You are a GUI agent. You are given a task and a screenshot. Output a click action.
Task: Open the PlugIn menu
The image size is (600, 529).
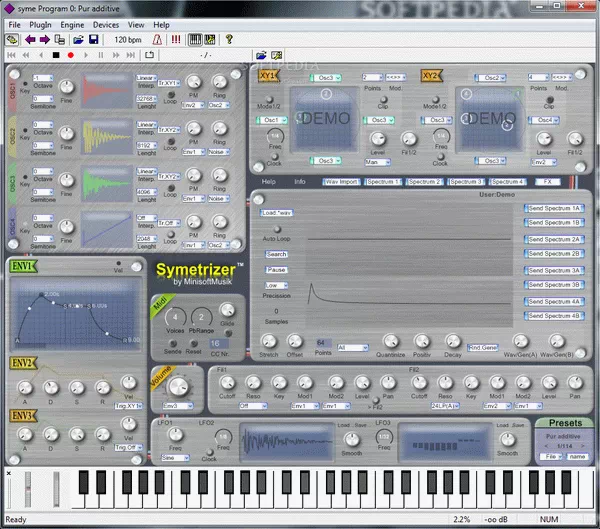pos(40,25)
